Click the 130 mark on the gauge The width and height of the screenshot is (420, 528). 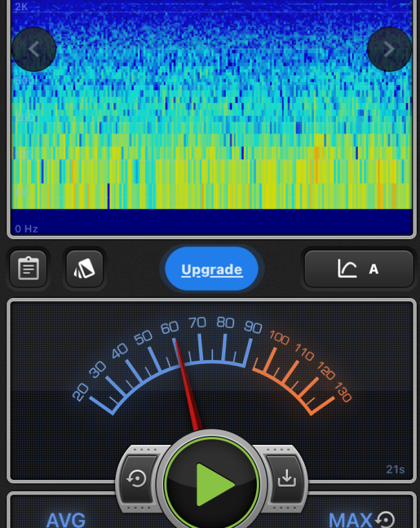[x=342, y=393]
